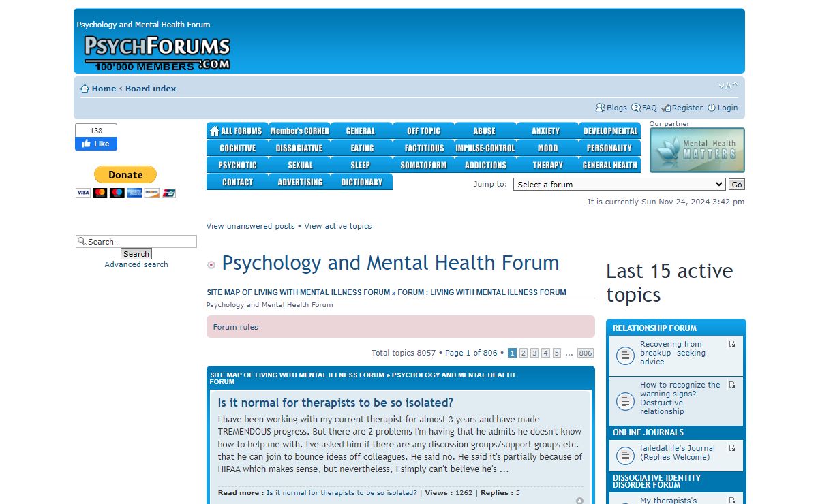Open the 'Select a forum' jump dropdown
The width and height of the screenshot is (818, 504).
pos(620,185)
